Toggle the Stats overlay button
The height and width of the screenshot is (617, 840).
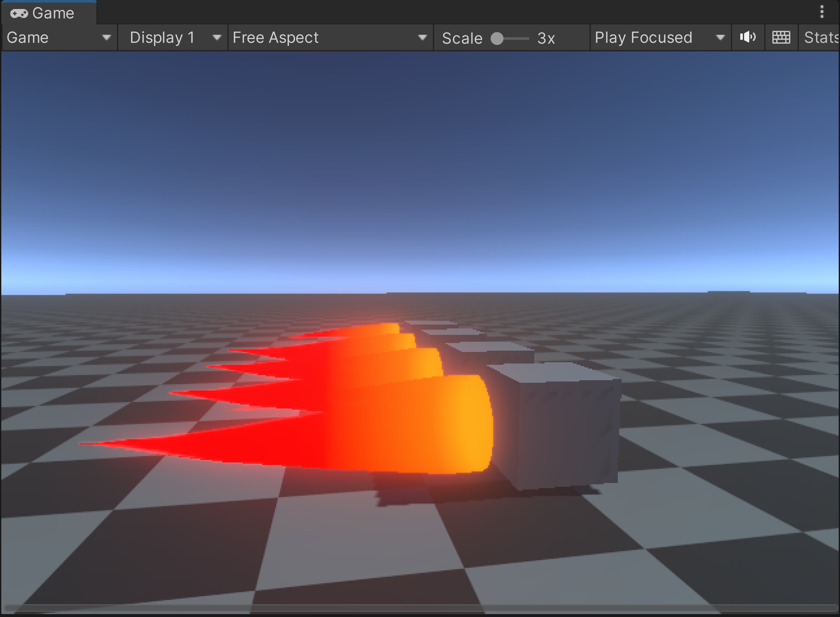[820, 38]
